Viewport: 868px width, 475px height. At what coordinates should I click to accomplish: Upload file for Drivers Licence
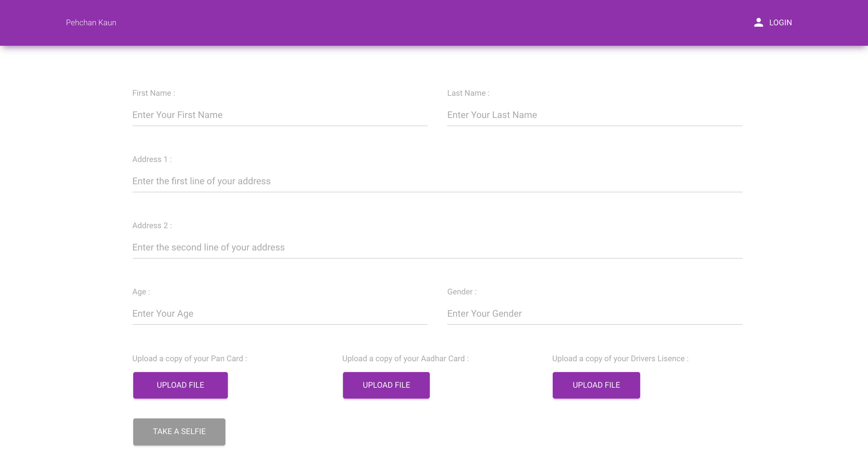point(596,385)
